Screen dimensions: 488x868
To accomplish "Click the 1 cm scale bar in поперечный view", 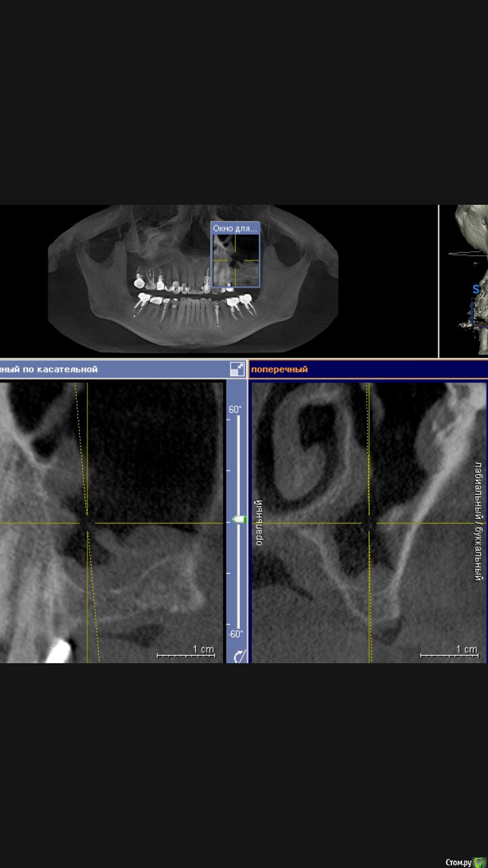I will (449, 652).
